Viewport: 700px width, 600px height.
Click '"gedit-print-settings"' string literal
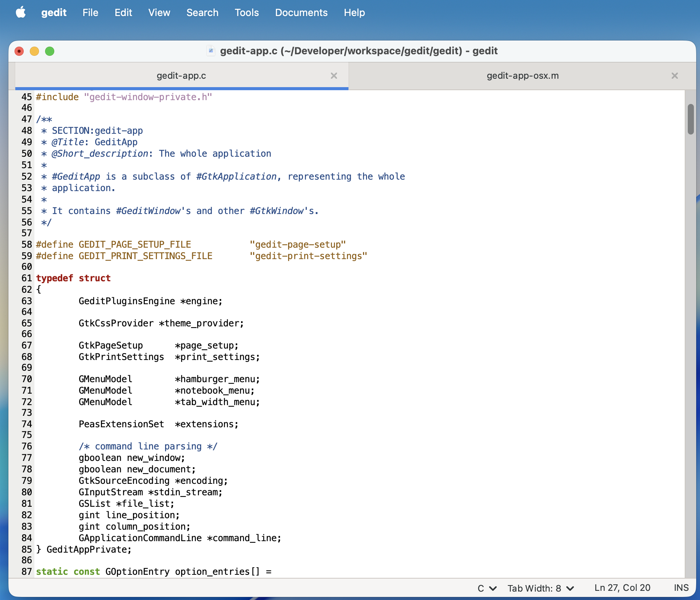[x=308, y=256]
